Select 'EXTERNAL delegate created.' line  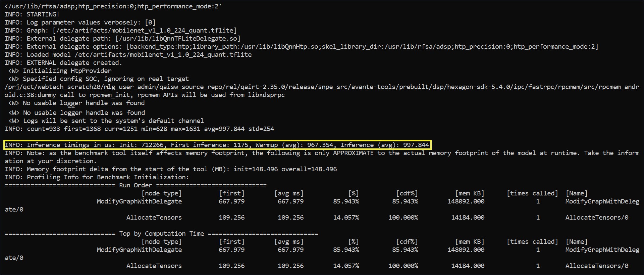pyautogui.click(x=63, y=63)
